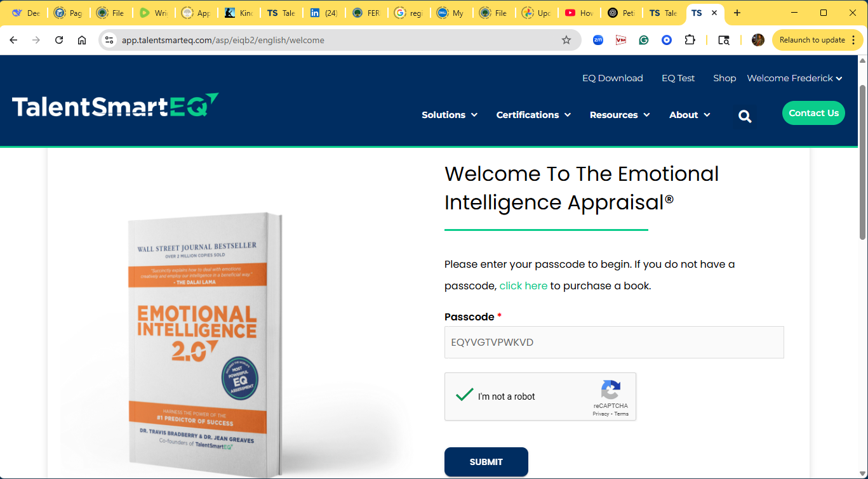Image resolution: width=868 pixels, height=479 pixels.
Task: Switch to the Dell 'My' tab
Action: click(451, 13)
